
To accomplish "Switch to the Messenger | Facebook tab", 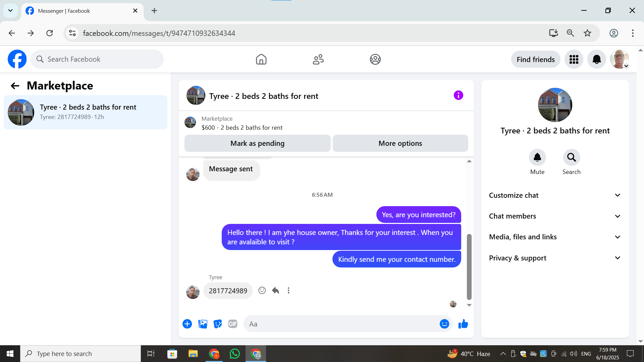I will [x=82, y=11].
